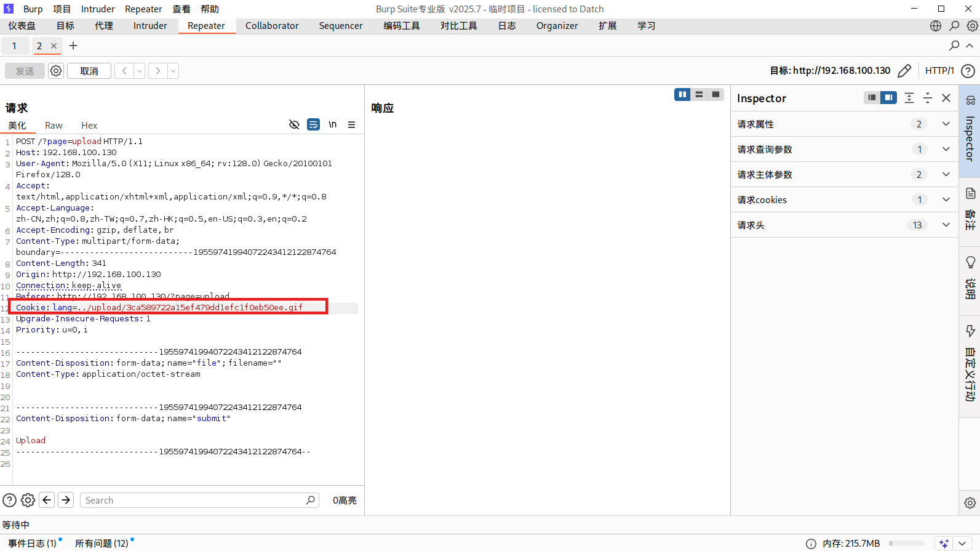980x551 pixels.
Task: Expand 请求查询参数 section
Action: [x=844, y=149]
